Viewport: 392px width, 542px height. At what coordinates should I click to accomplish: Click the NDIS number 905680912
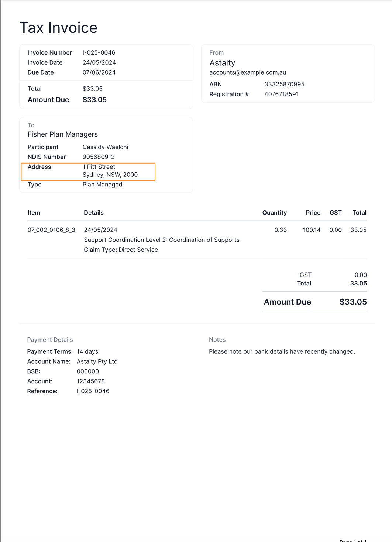coord(99,157)
